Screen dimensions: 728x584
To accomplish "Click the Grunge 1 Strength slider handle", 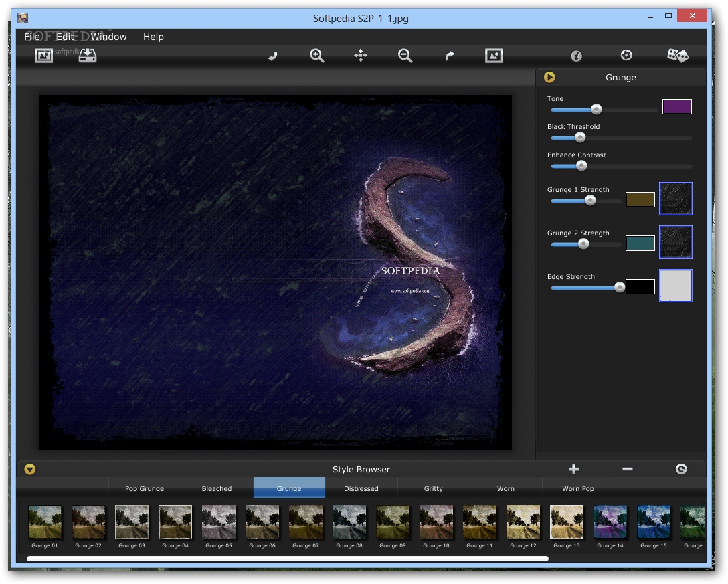I will [590, 201].
